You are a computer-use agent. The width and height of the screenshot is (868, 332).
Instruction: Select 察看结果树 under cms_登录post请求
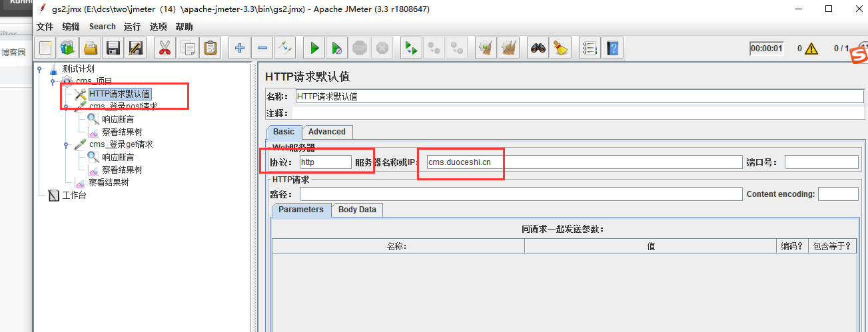point(122,132)
